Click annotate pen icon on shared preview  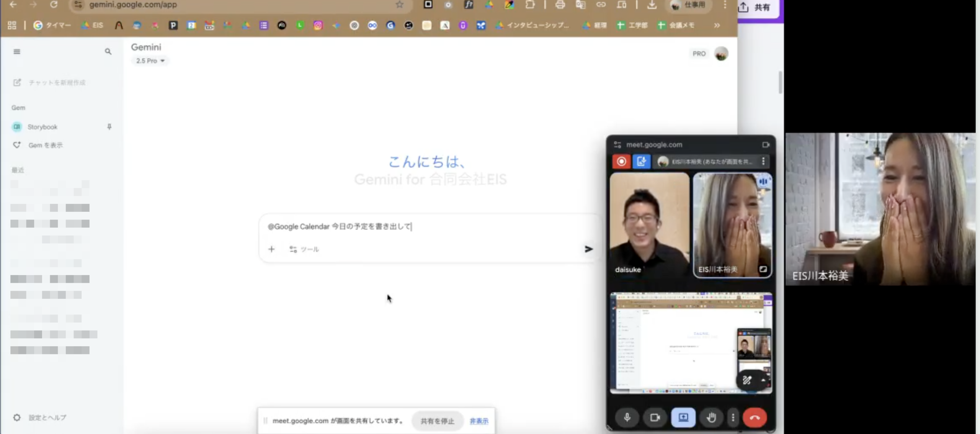pos(746,380)
